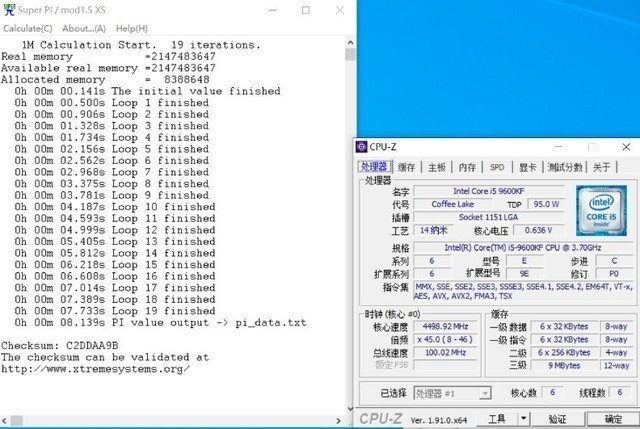Screen dimensions: 640x429
Task: Open the About...(A) menu in Super PI
Action: [84, 29]
